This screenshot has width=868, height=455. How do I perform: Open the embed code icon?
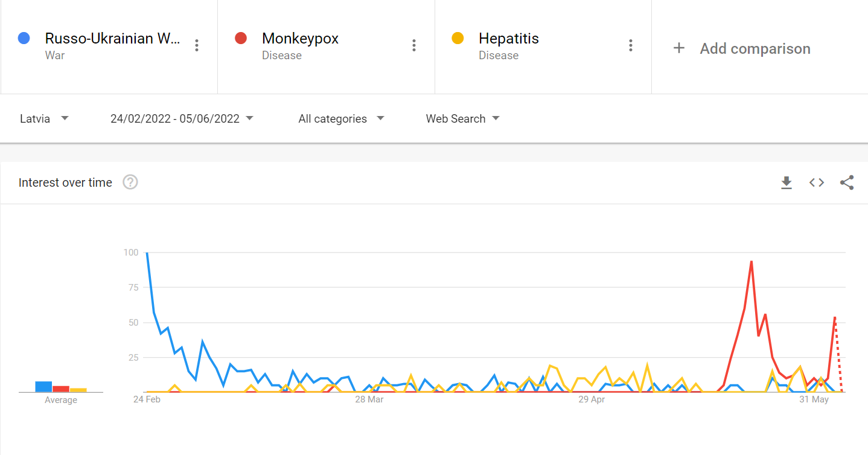(817, 182)
